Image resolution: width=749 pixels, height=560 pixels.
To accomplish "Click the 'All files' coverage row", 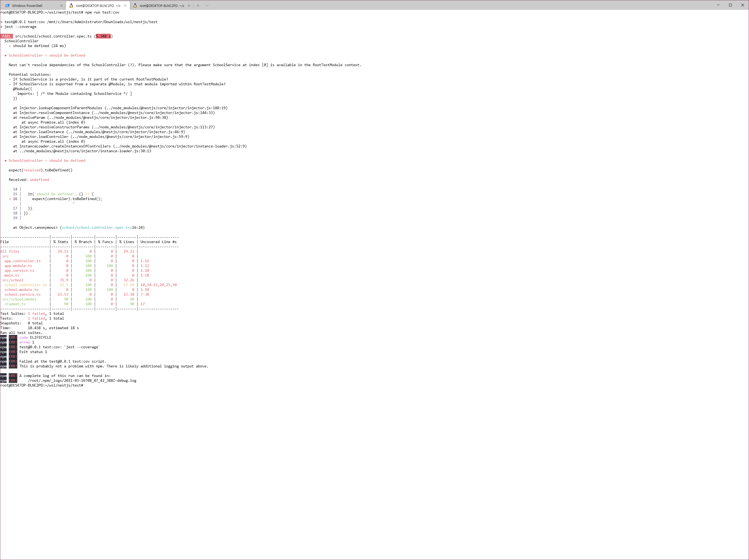I will [10, 251].
